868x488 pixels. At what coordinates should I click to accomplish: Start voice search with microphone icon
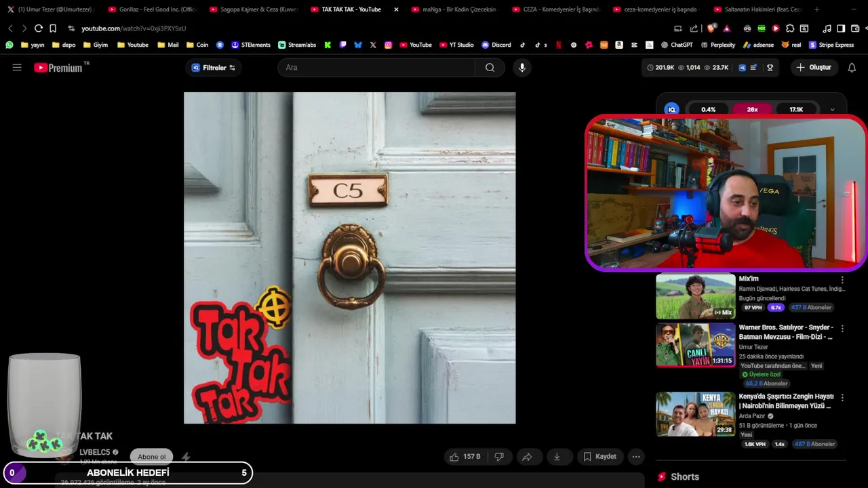[521, 68]
